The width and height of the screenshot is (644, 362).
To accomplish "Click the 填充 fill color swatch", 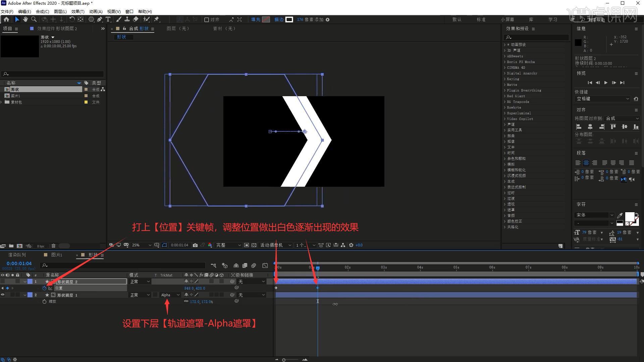I will [266, 19].
